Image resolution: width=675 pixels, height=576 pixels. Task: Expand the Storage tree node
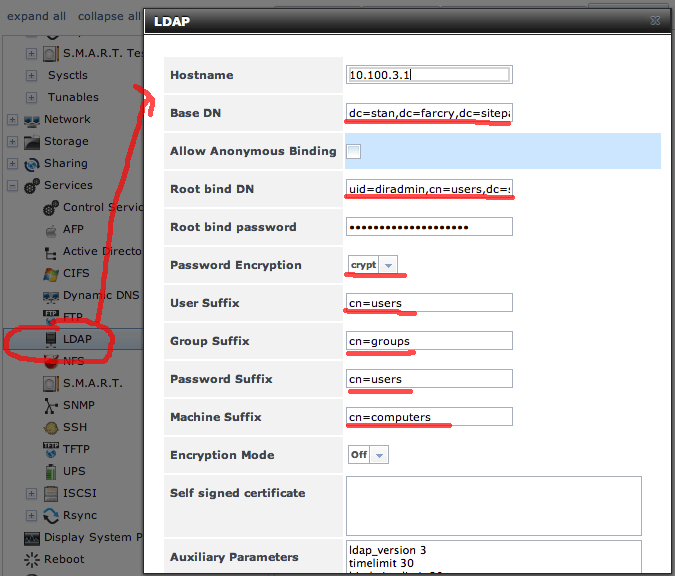(x=13, y=141)
